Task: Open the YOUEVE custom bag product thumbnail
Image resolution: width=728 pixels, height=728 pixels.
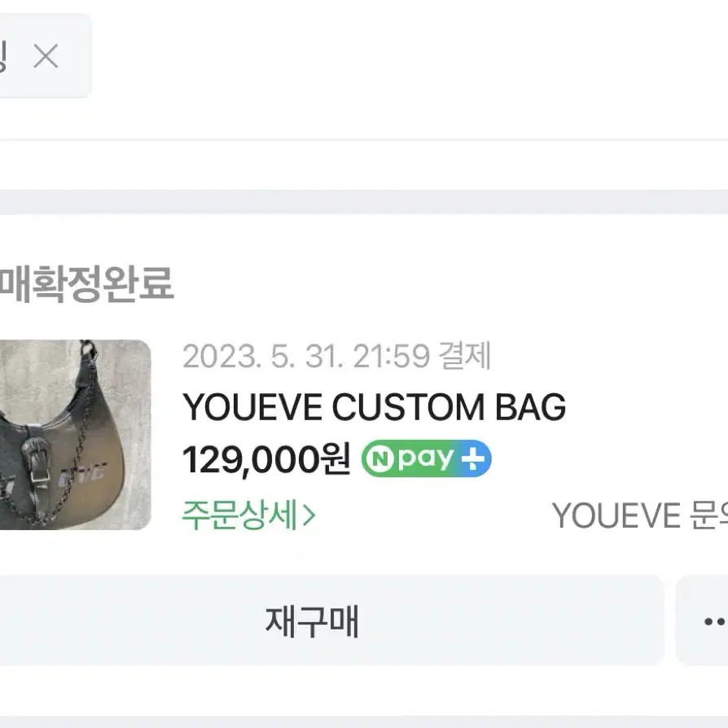Action: pyautogui.click(x=75, y=435)
